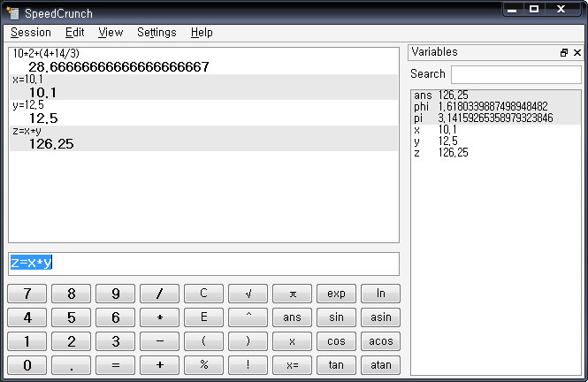This screenshot has height=382, width=588.
Task: Click keypad digit 2
Action: click(72, 341)
